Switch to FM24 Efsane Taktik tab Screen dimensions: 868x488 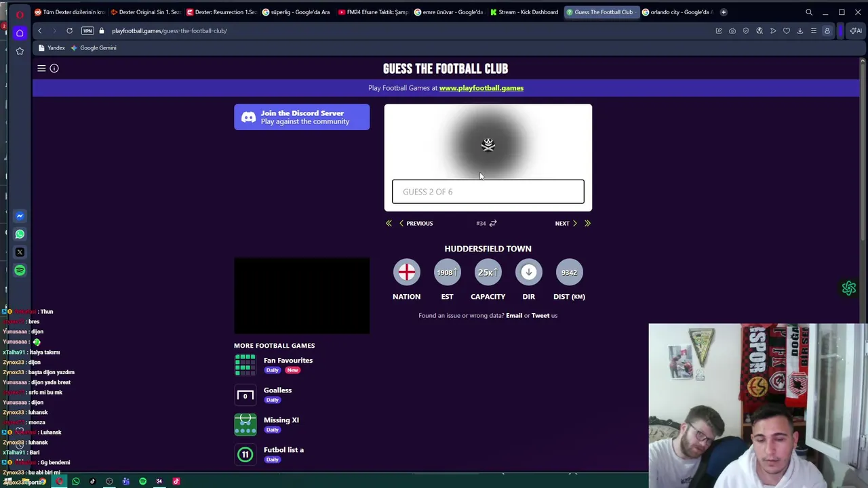[374, 12]
